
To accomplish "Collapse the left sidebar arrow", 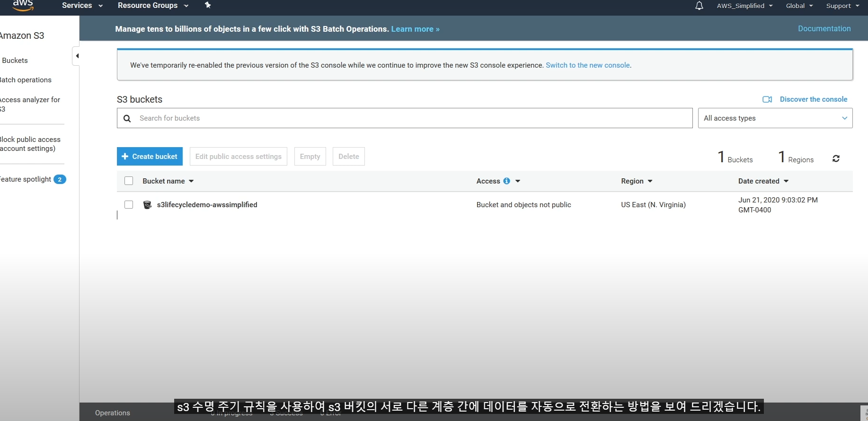I will 76,56.
